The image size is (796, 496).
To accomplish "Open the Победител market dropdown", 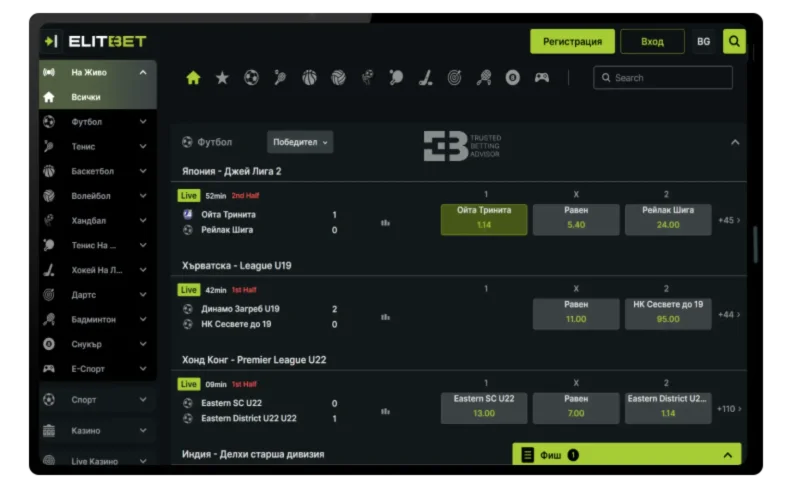I will [300, 142].
